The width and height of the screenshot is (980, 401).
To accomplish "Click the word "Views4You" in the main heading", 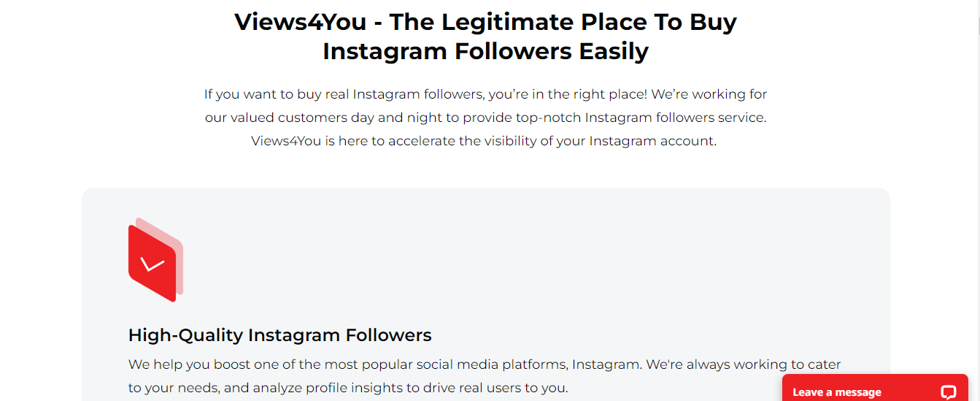I will click(301, 22).
